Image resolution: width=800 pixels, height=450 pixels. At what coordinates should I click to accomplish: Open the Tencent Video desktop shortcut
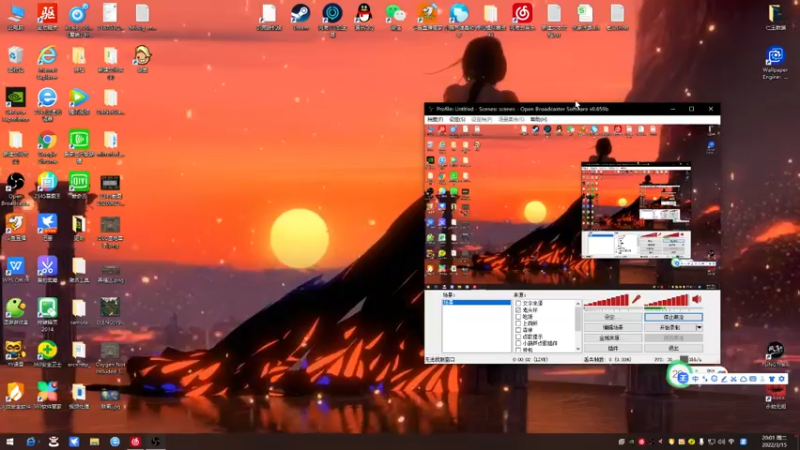[x=79, y=102]
